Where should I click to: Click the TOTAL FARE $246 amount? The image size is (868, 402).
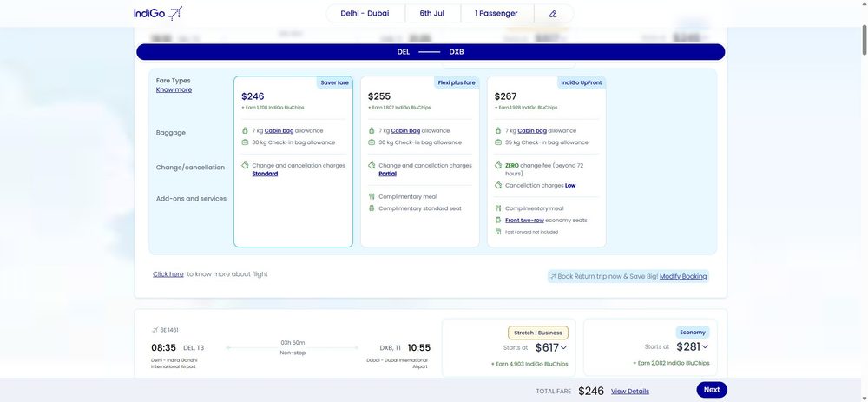591,391
